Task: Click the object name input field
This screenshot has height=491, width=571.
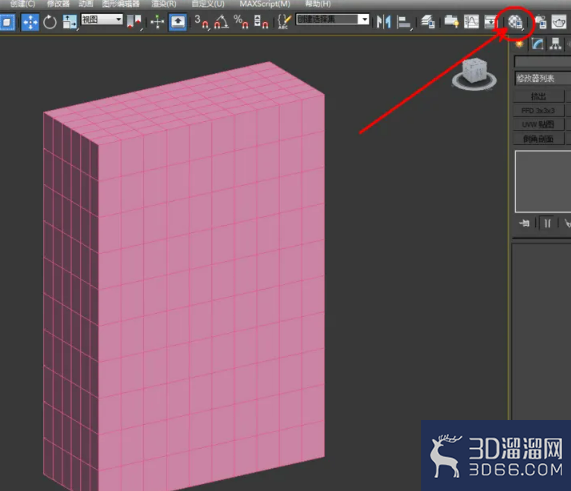Action: point(542,62)
